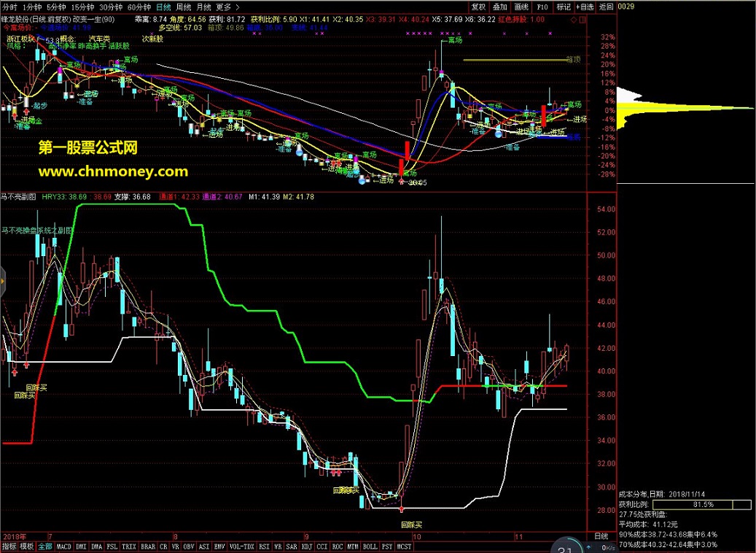Select the 5分钟 period tab
Screen dimensions: 756x553
[56, 7]
